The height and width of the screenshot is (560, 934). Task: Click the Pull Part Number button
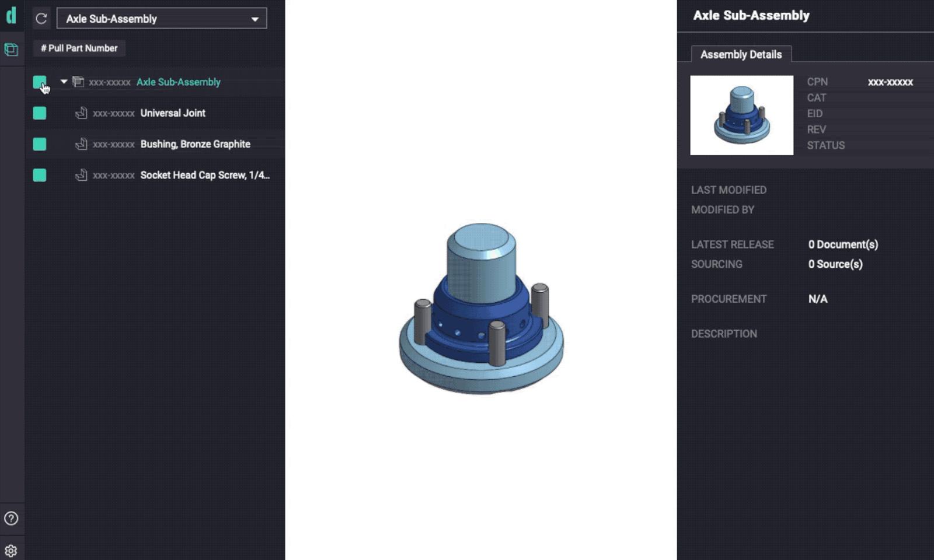[79, 48]
